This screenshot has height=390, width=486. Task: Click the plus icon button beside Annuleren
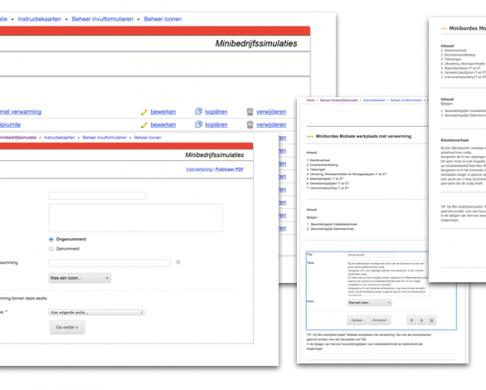click(x=421, y=320)
